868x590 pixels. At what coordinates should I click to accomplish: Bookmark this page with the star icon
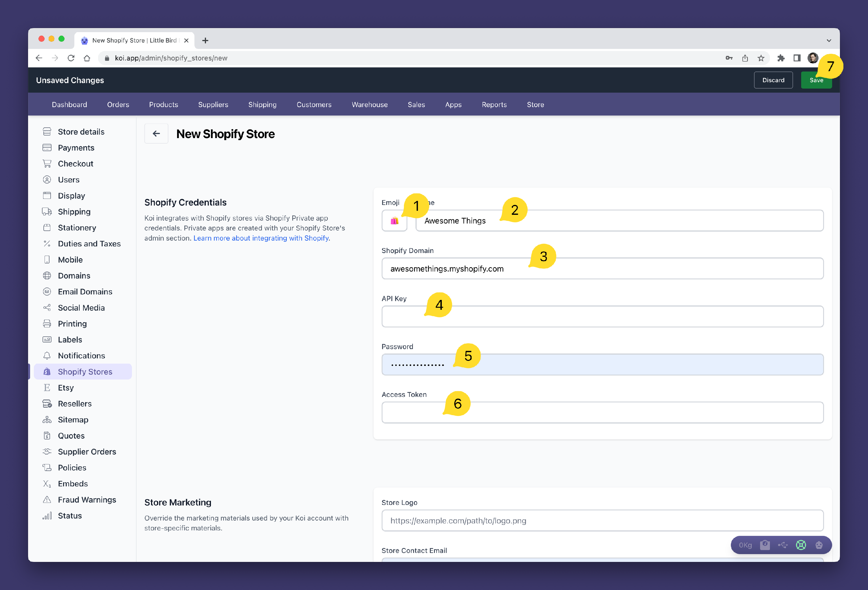click(x=761, y=58)
